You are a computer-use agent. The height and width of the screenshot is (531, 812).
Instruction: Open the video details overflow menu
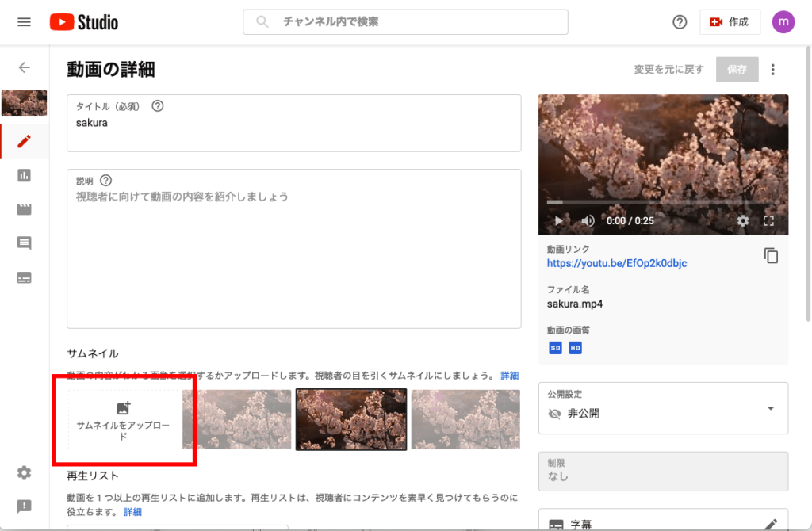pyautogui.click(x=773, y=70)
